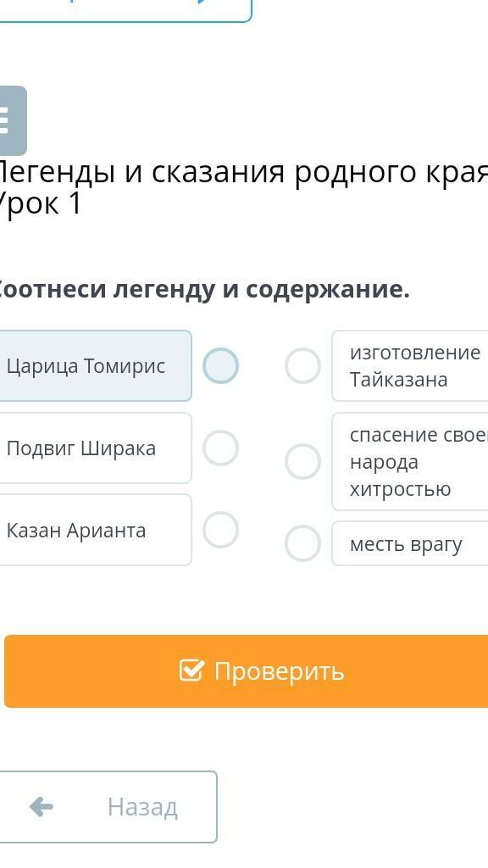This screenshot has width=488, height=868.
Task: Click the orange Проверить button
Action: click(247, 671)
